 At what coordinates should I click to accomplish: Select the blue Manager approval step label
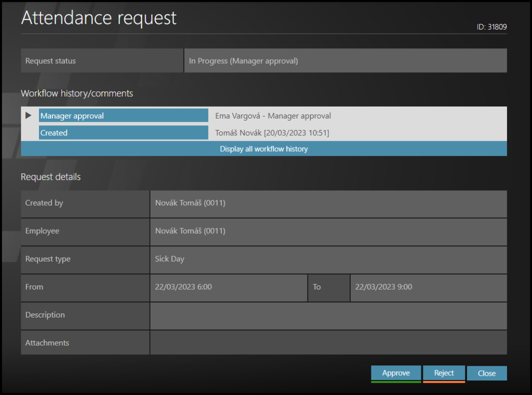[x=123, y=116]
